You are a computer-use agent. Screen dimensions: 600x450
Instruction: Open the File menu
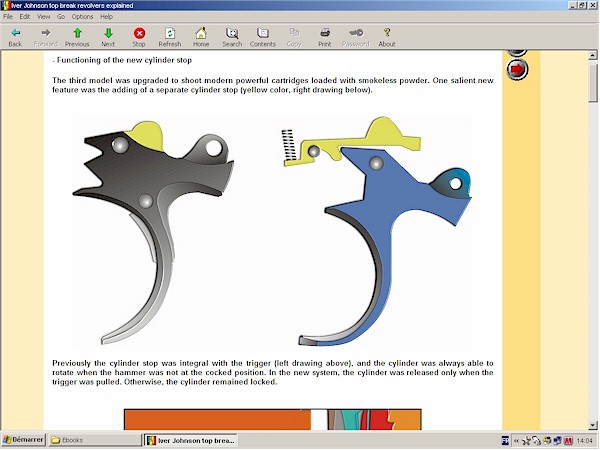pos(8,16)
